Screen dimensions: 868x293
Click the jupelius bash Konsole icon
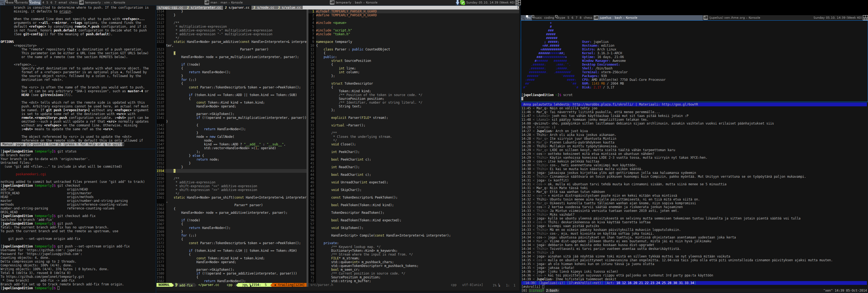(x=596, y=18)
